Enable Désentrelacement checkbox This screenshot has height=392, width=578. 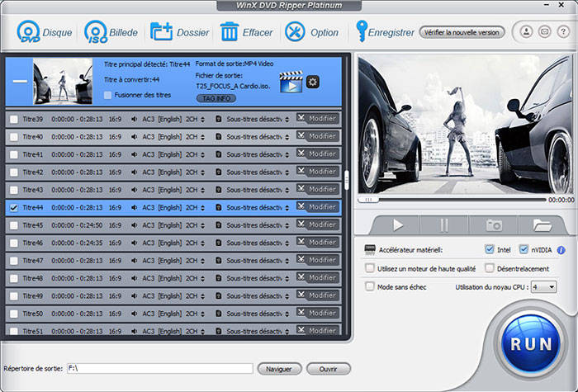pos(490,267)
